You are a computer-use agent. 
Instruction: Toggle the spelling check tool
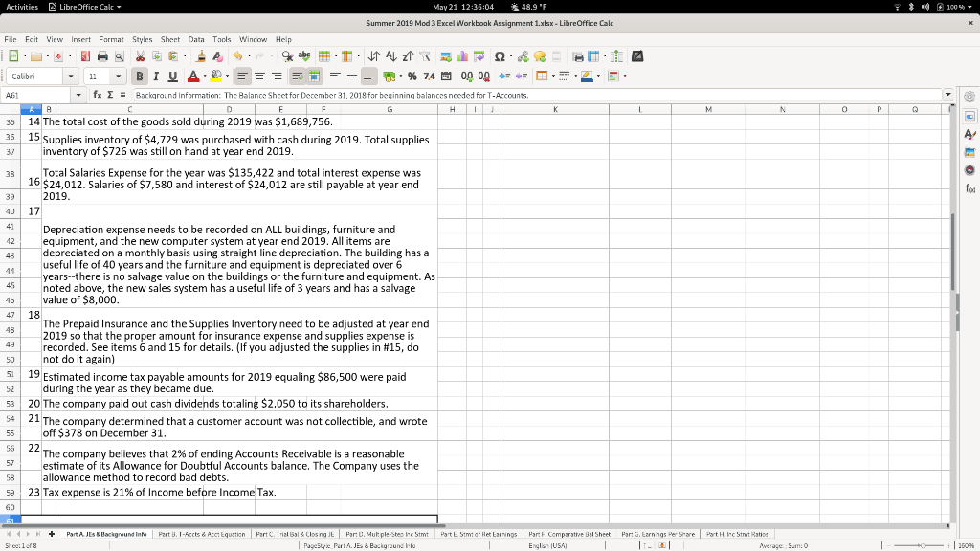tap(305, 56)
